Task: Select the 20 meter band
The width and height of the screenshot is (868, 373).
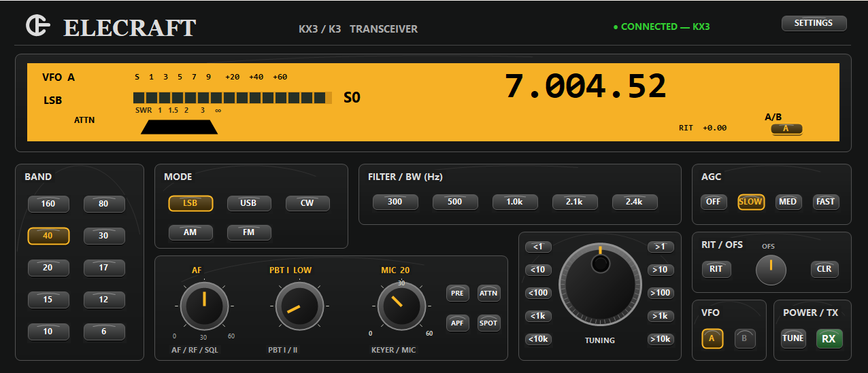Action: pyautogui.click(x=48, y=268)
